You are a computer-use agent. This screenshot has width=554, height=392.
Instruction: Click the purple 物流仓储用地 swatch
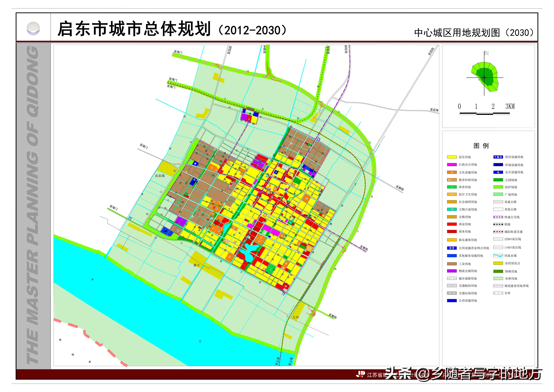point(452,271)
